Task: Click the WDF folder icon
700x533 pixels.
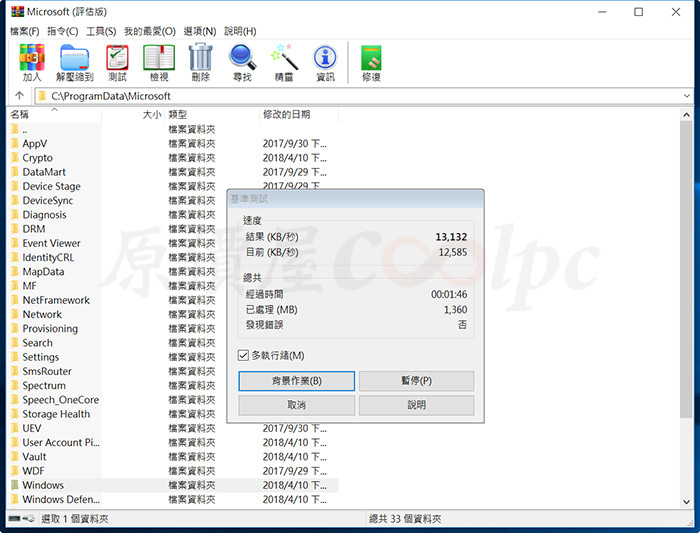Action: (x=15, y=471)
